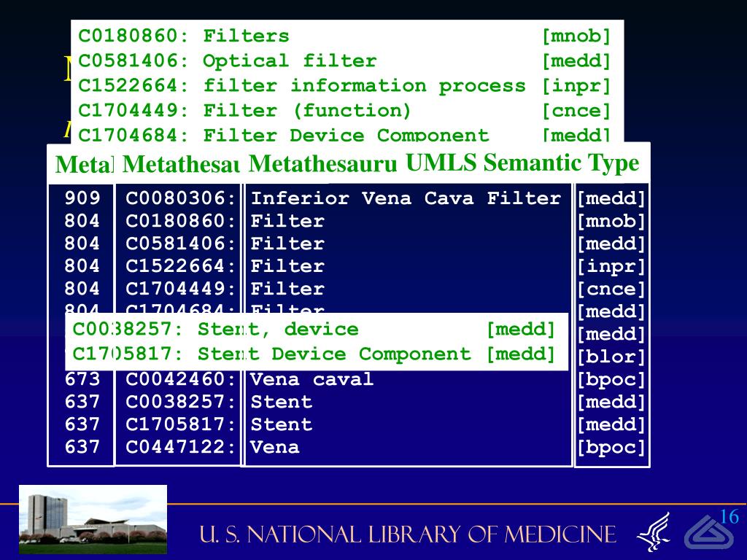Click 'Stent Device Component' in the white box

tap(334, 354)
